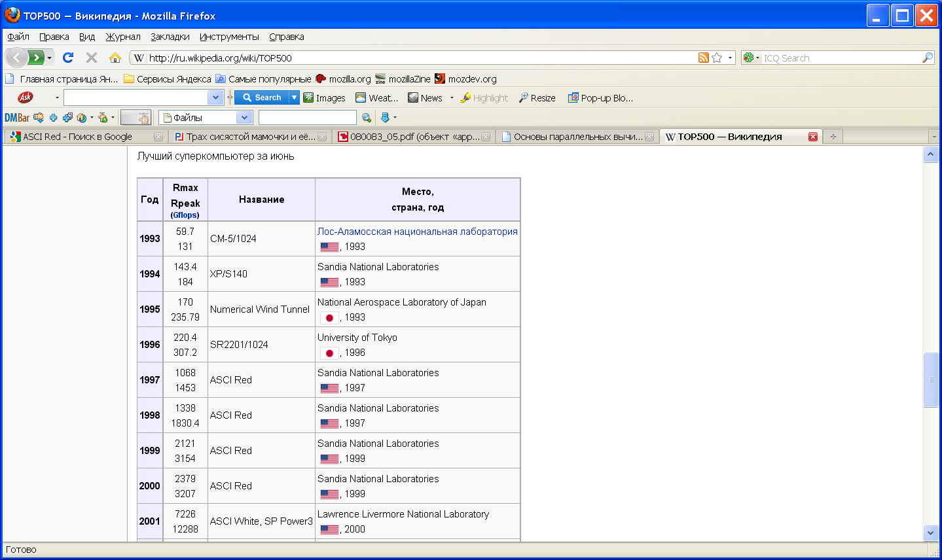
Task: Click the ICQ search magnifier icon
Action: [x=928, y=58]
